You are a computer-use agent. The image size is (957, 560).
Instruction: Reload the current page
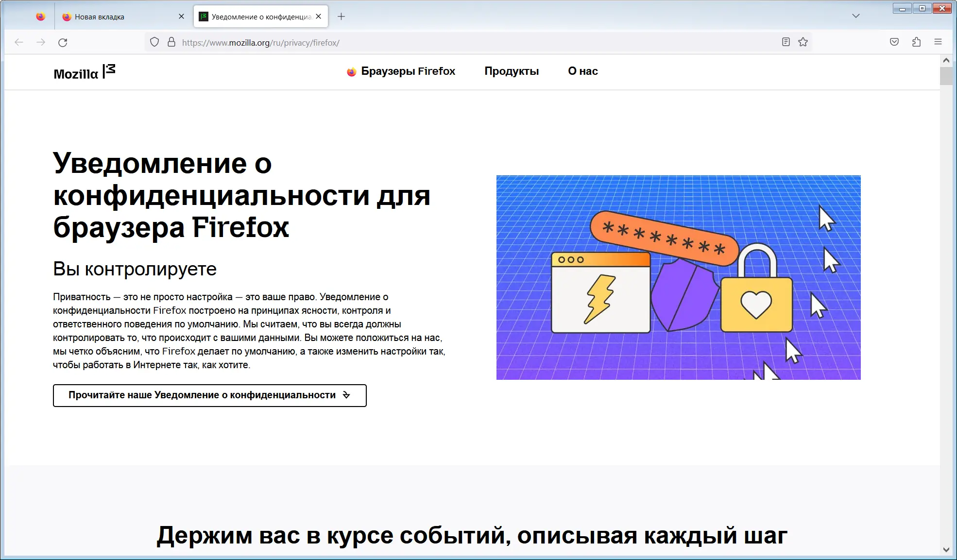pyautogui.click(x=63, y=43)
